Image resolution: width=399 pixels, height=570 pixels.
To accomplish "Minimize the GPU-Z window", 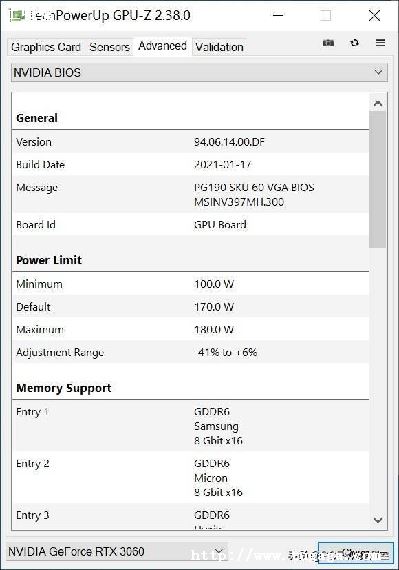I will [x=278, y=15].
